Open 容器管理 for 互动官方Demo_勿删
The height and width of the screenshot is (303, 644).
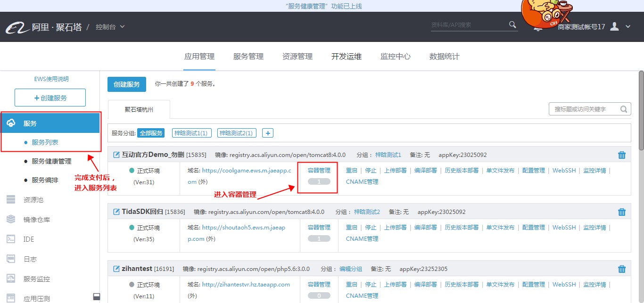point(319,171)
